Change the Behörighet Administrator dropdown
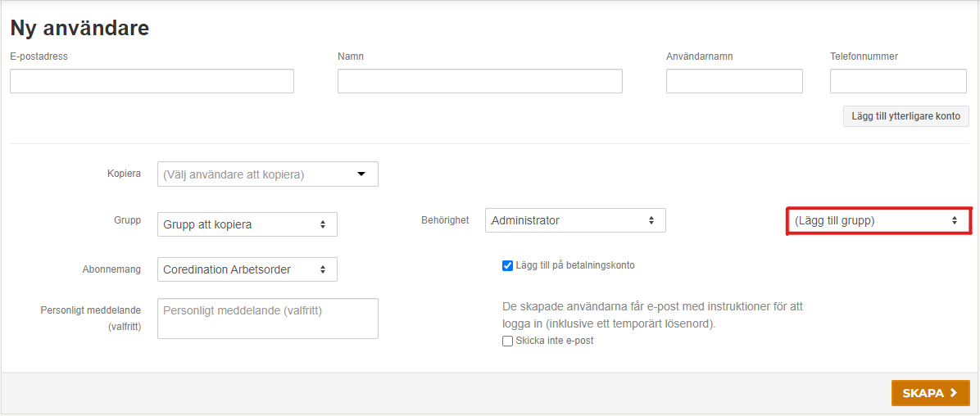This screenshot has width=980, height=416. tap(575, 219)
